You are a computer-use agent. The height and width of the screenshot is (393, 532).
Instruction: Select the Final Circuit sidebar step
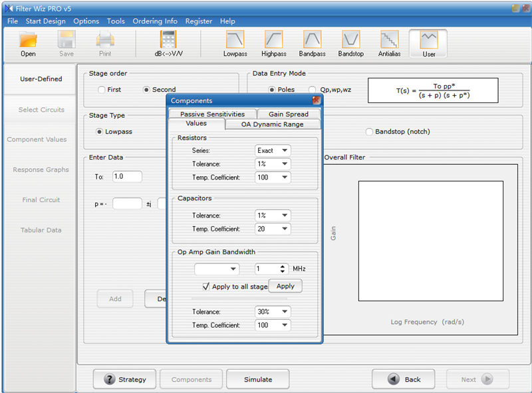click(x=41, y=200)
